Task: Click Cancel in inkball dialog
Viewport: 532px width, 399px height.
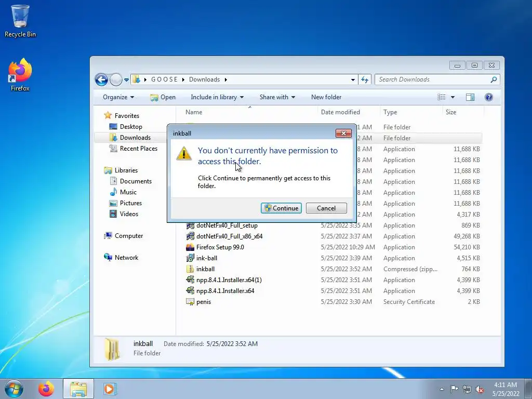Action: point(326,208)
